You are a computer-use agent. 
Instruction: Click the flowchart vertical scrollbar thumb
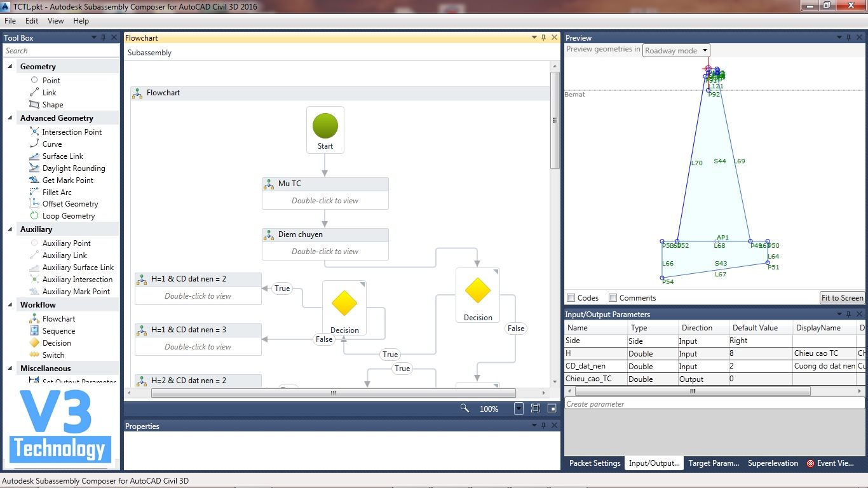pyautogui.click(x=554, y=121)
